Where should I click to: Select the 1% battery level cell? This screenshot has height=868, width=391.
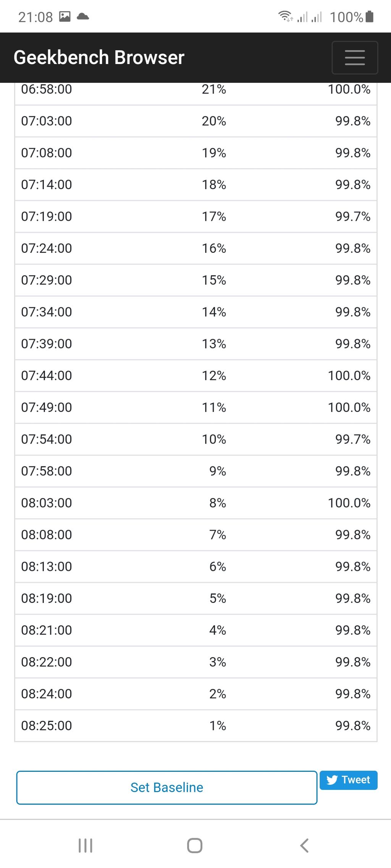pyautogui.click(x=218, y=726)
